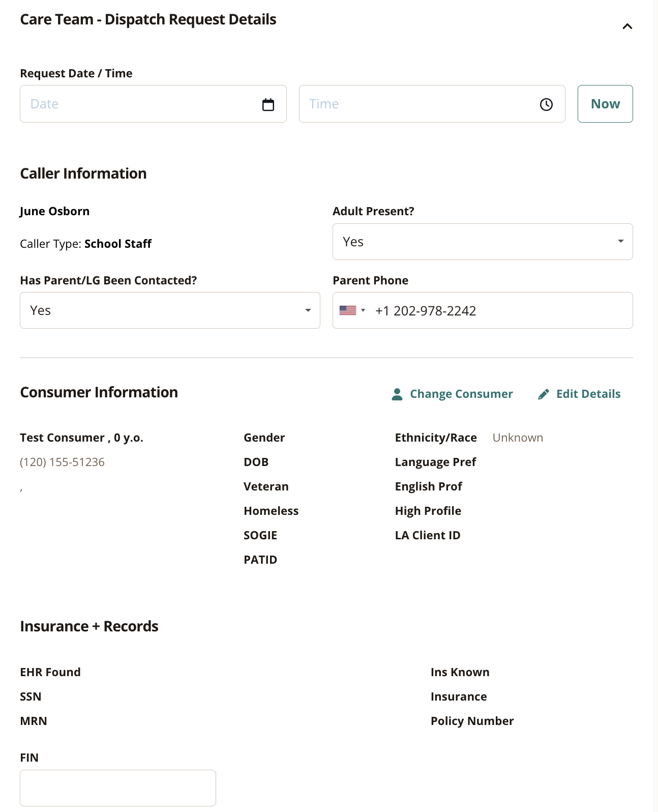Click the Test Consumer , 0 y.o. name

(81, 438)
